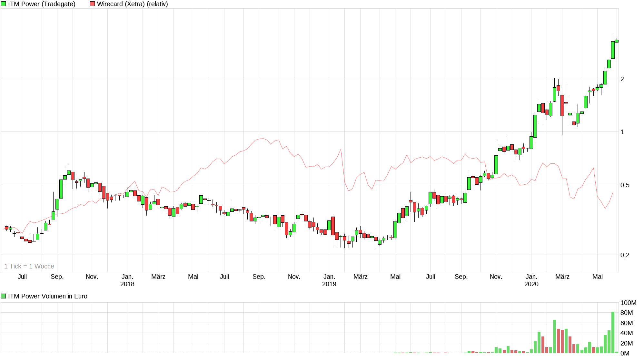The height and width of the screenshot is (360, 644).
Task: Click the price axis label 0,2
Action: pyautogui.click(x=625, y=255)
